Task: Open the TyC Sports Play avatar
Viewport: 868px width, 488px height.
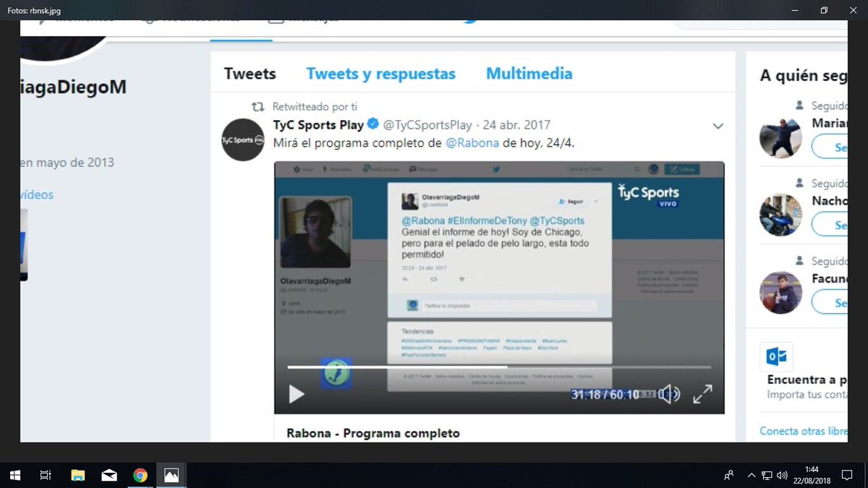Action: click(243, 140)
